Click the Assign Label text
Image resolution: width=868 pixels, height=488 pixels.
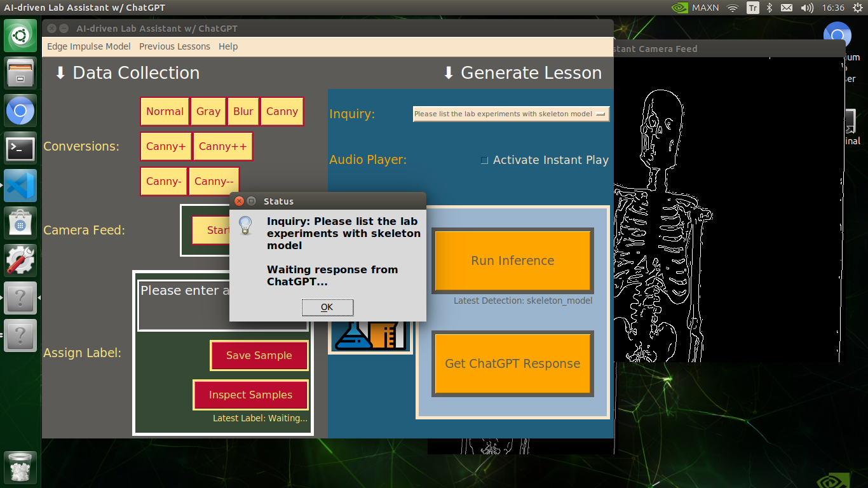[x=82, y=353]
